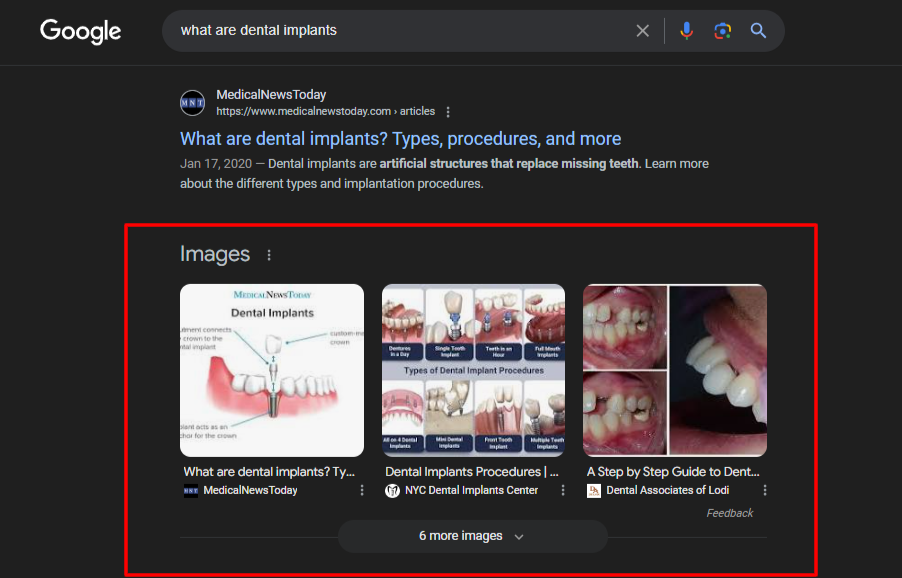Screen dimensions: 902x578
Task: Open Google Lens image search
Action: click(x=723, y=30)
